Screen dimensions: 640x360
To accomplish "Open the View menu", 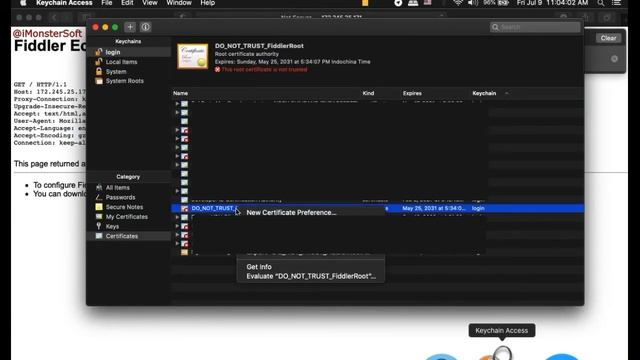I will [x=149, y=3].
